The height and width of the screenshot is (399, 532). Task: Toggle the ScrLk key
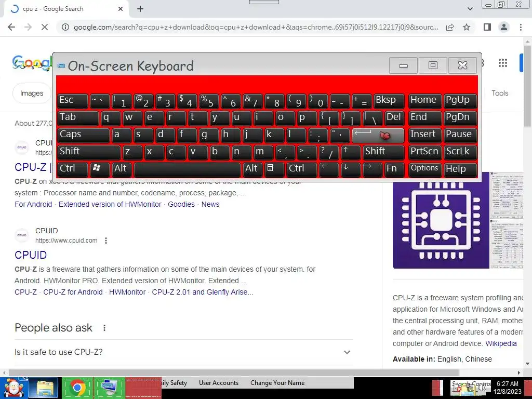click(x=460, y=152)
